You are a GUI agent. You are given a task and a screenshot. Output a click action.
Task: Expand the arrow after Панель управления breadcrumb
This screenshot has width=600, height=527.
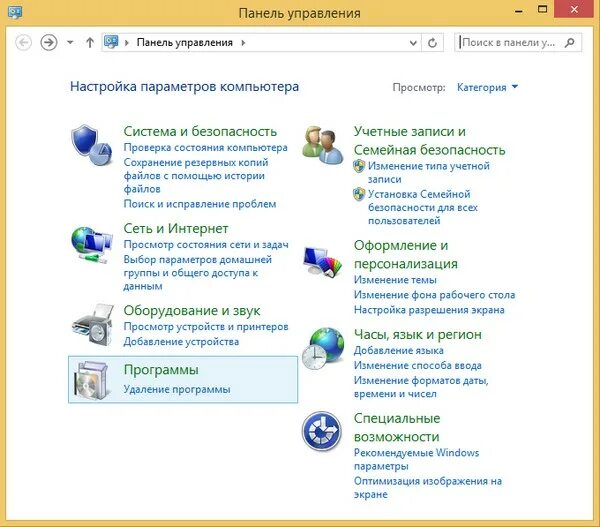(x=243, y=42)
